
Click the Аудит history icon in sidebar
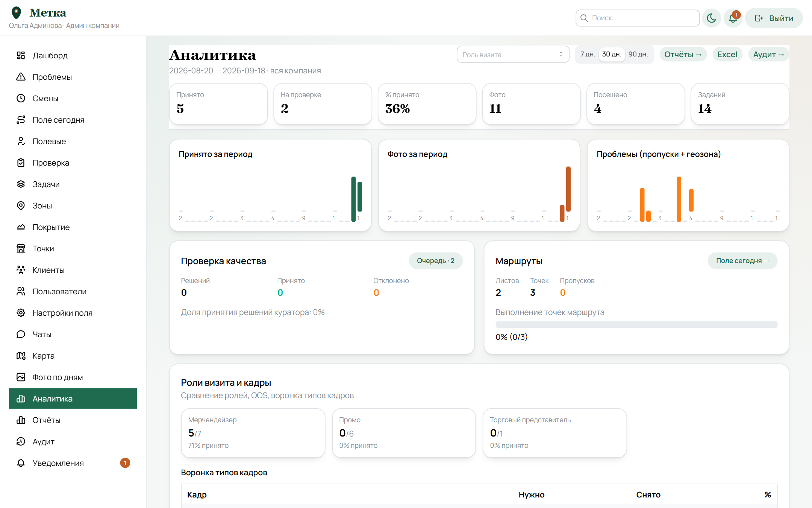click(x=21, y=441)
